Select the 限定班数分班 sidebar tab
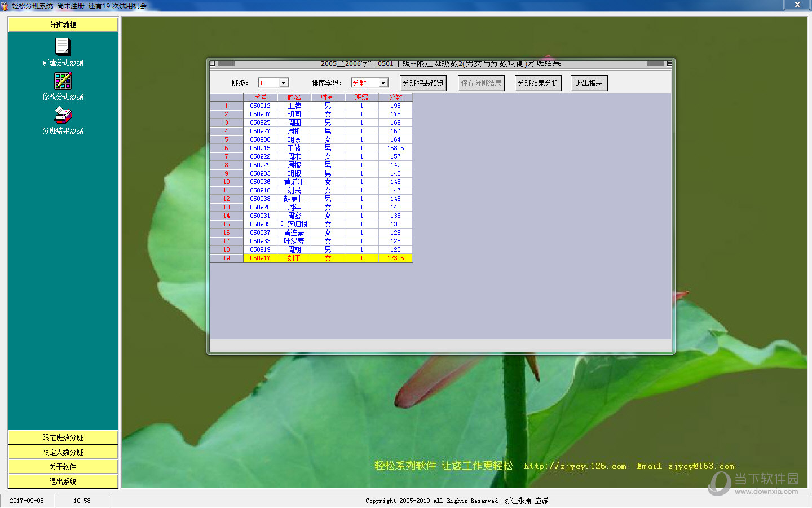Image resolution: width=812 pixels, height=508 pixels. click(63, 437)
